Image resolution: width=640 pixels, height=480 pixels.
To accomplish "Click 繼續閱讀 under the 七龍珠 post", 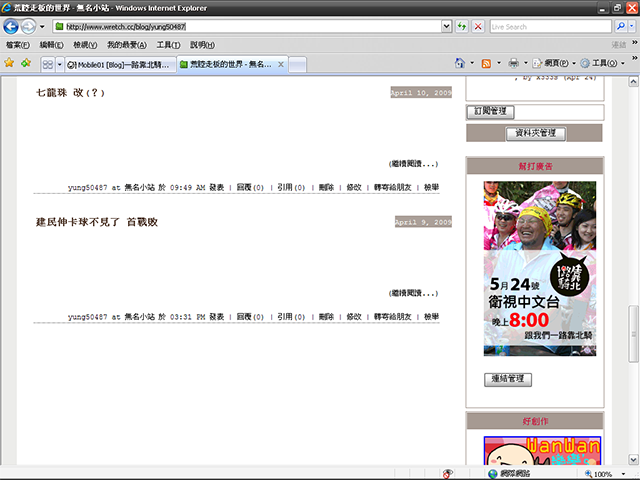I will [413, 164].
